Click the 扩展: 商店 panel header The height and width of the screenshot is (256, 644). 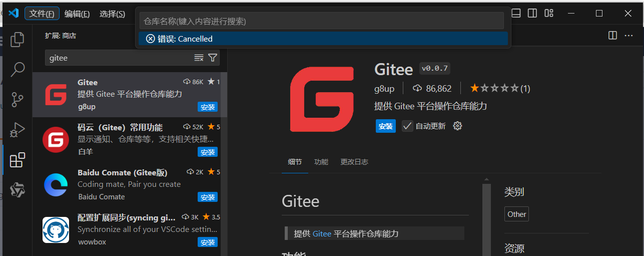tap(61, 36)
